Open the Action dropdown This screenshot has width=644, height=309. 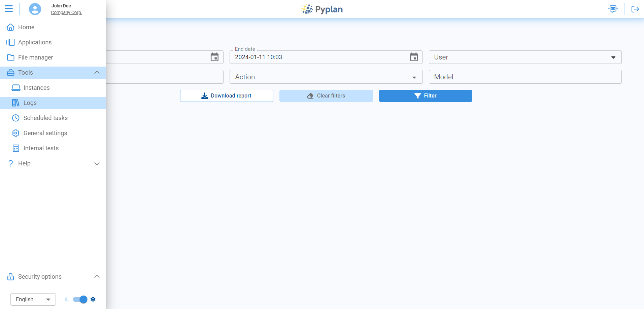(x=326, y=77)
